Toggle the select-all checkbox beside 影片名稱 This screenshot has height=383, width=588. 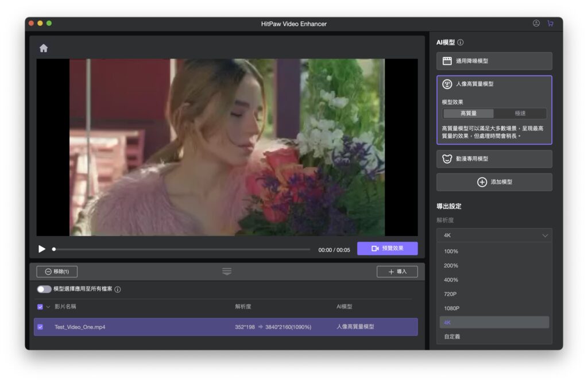(x=40, y=307)
